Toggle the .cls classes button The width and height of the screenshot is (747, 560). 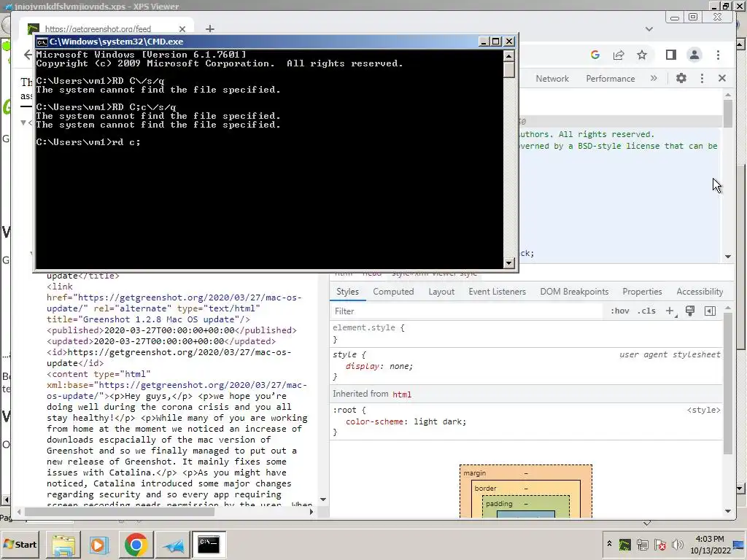646,311
